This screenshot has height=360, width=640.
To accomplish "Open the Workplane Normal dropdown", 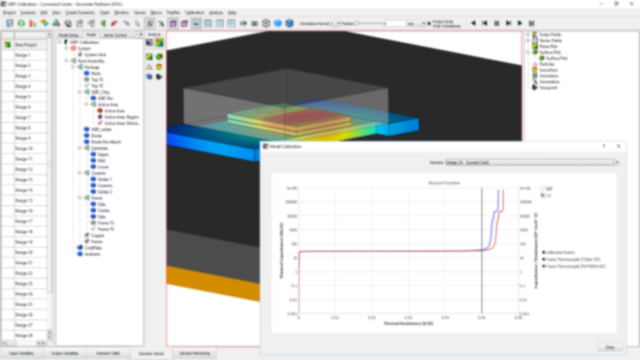I will tap(336, 24).
